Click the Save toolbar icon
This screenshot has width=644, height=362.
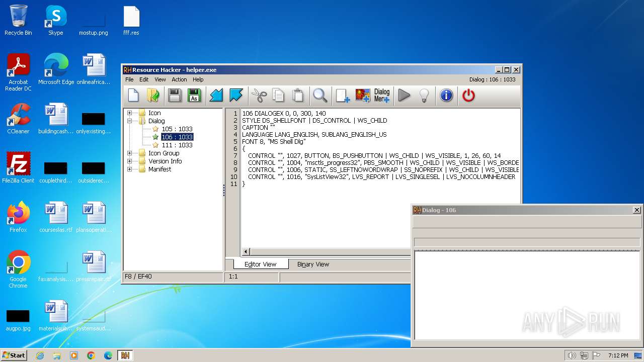point(175,95)
